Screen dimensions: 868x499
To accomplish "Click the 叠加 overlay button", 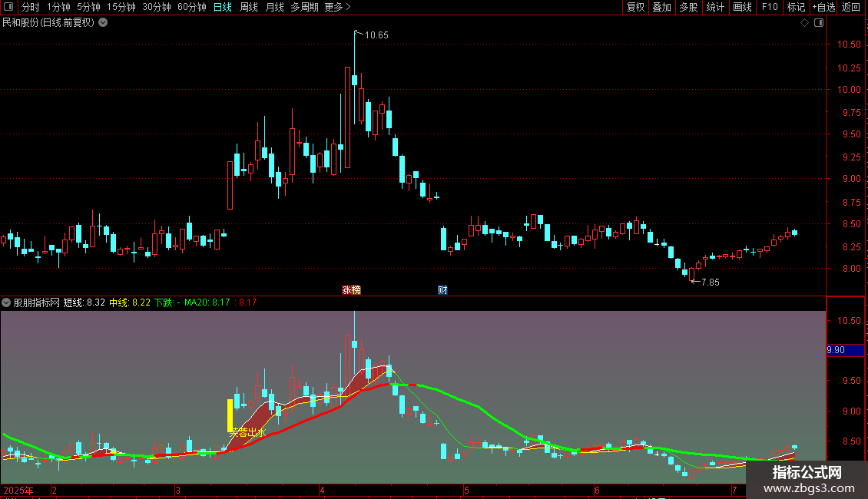I will point(662,7).
